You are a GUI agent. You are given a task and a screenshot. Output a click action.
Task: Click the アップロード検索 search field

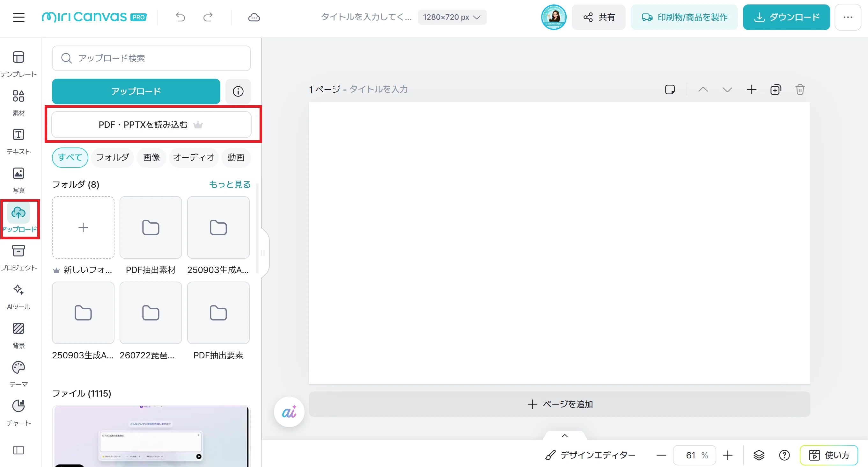151,58
